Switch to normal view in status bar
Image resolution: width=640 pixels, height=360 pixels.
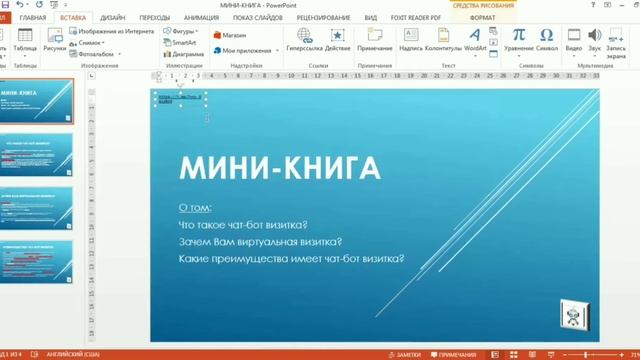point(495,355)
